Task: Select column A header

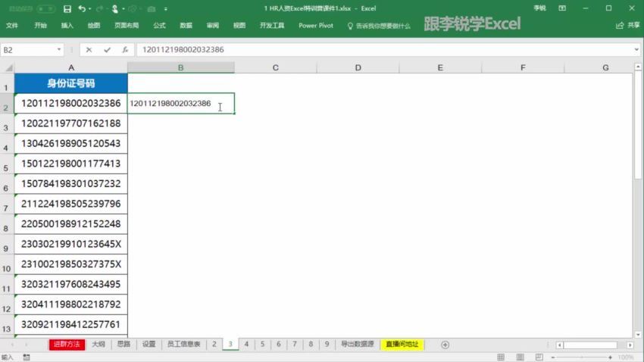Action: [x=71, y=67]
